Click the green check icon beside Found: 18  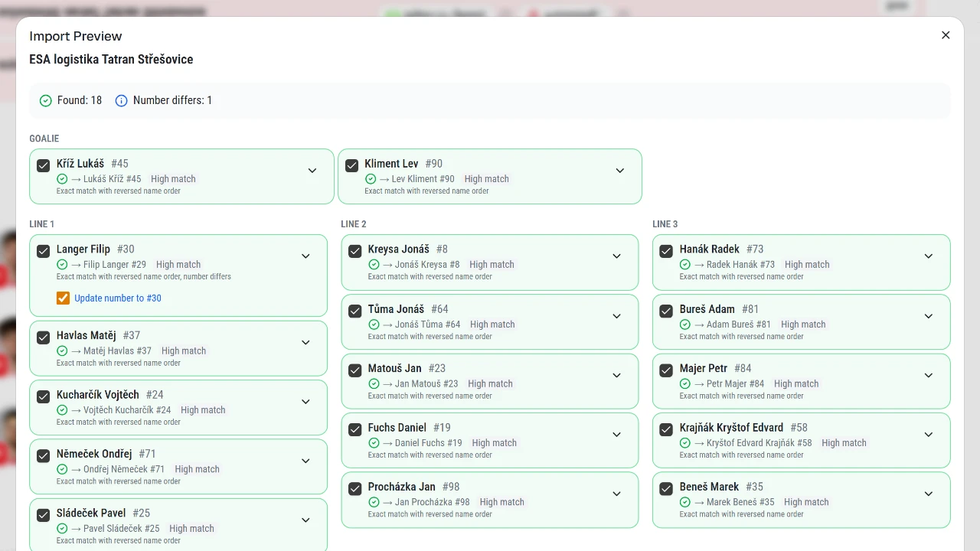pyautogui.click(x=45, y=100)
